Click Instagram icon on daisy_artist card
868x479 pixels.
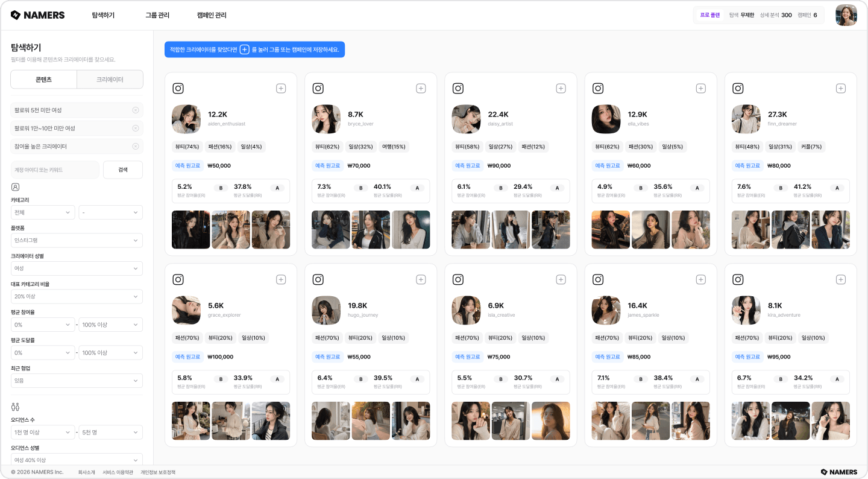coord(458,88)
